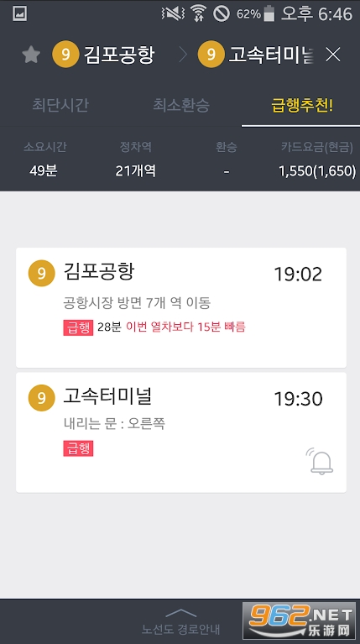Expand the 노선도 경로안내 panel chevron
Screen dimensions: 360x644
click(x=181, y=613)
